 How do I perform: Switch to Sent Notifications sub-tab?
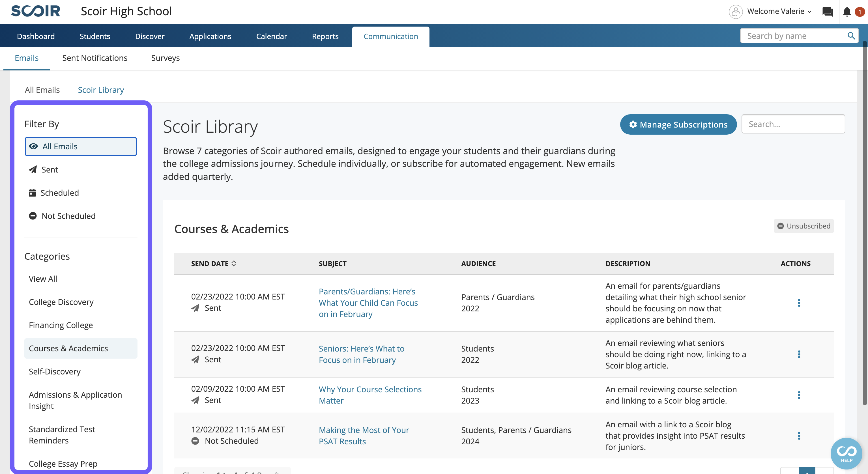coord(95,58)
